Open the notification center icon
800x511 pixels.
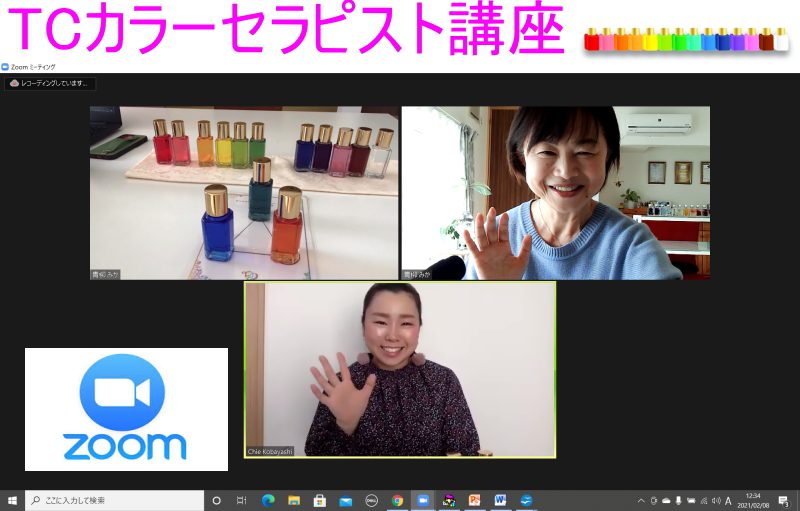tap(784, 500)
